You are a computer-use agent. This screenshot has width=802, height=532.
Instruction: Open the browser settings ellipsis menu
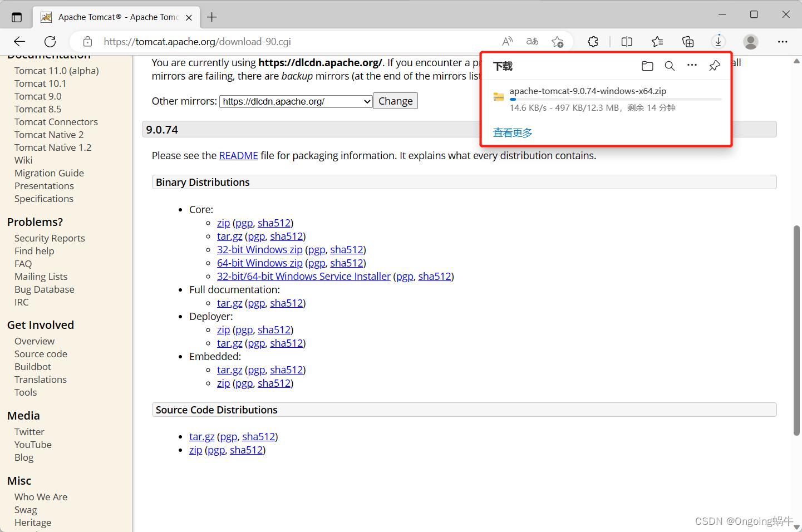pos(783,41)
